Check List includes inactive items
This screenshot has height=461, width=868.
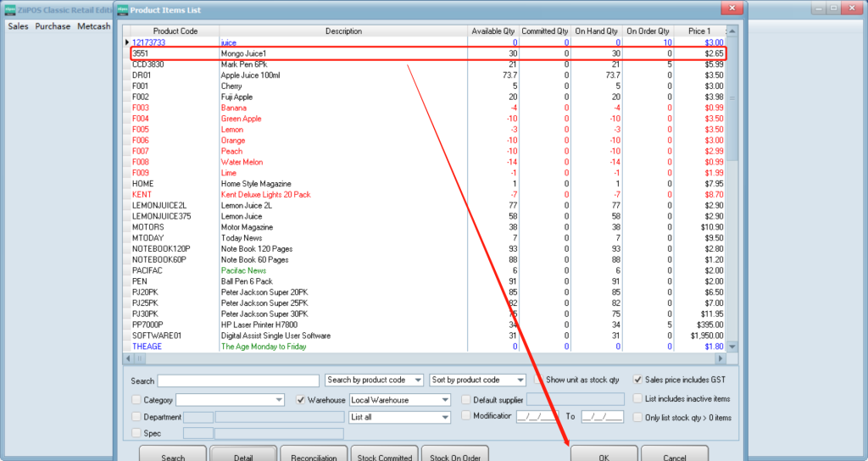pyautogui.click(x=638, y=399)
